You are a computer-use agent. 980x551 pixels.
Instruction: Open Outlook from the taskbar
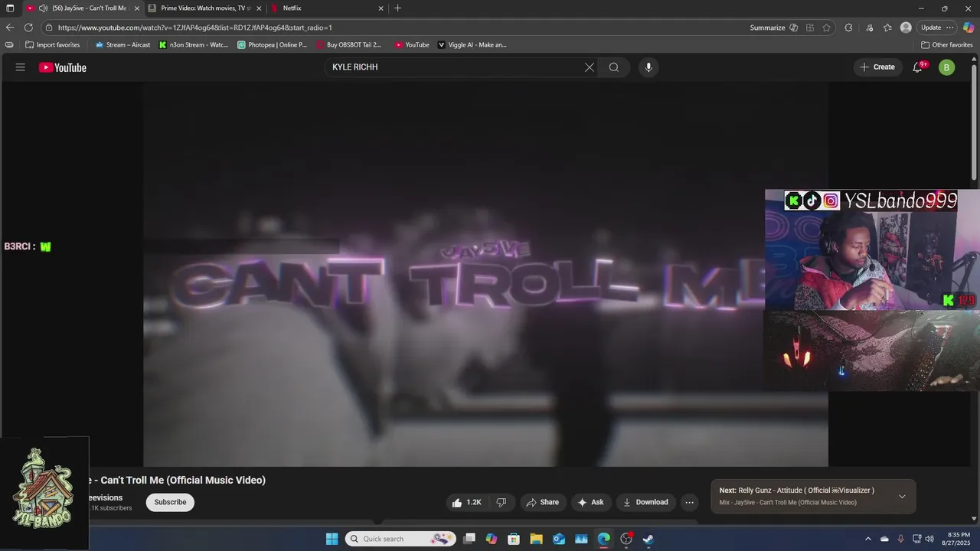click(559, 539)
